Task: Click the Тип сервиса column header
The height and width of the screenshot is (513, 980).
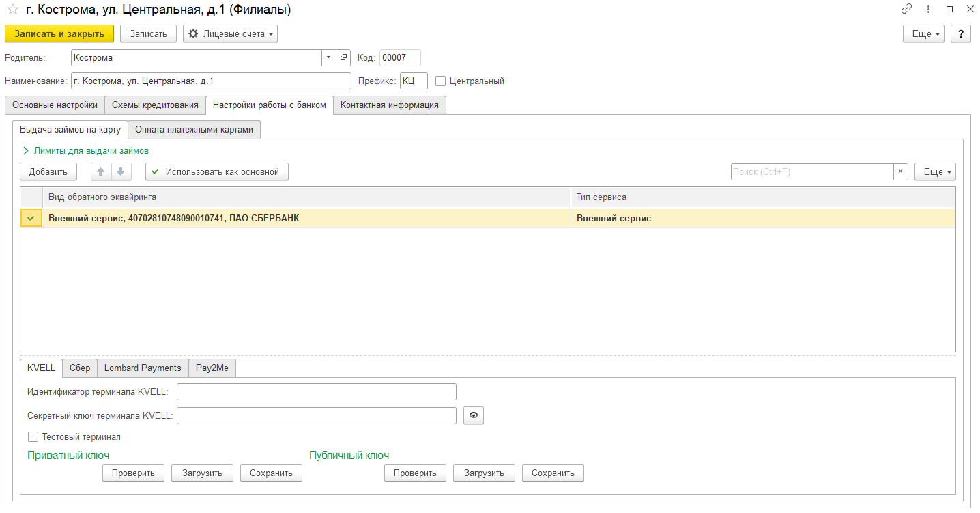Action: pos(763,197)
